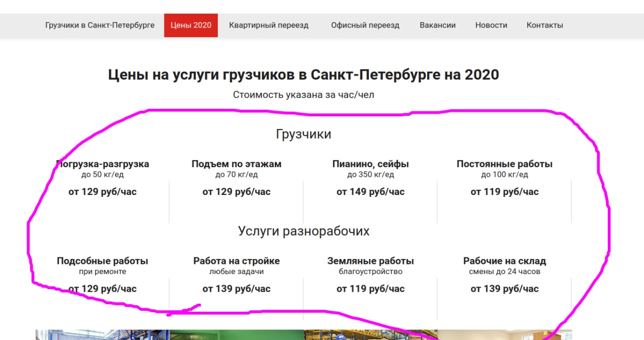
Task: Click the Услуги разнорабочих section heading
Action: point(303,231)
